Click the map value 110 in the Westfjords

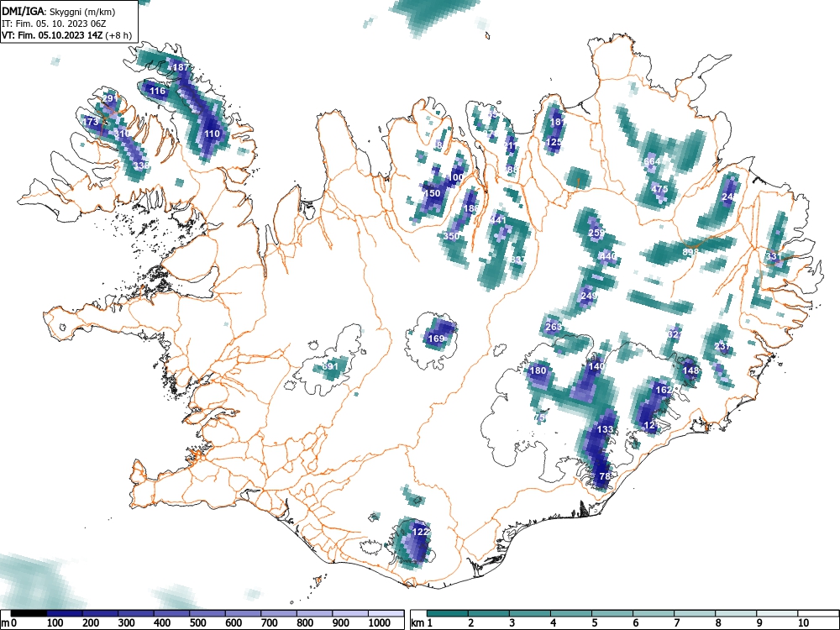[213, 134]
